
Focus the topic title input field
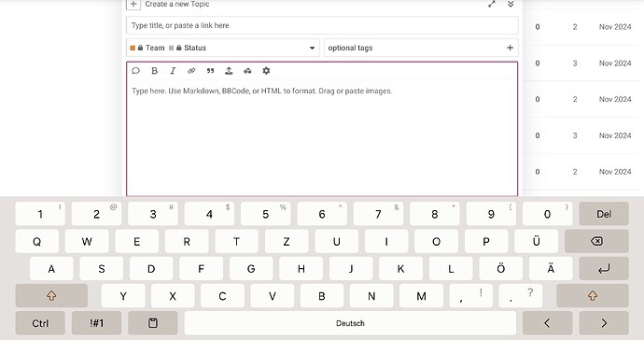pyautogui.click(x=322, y=25)
